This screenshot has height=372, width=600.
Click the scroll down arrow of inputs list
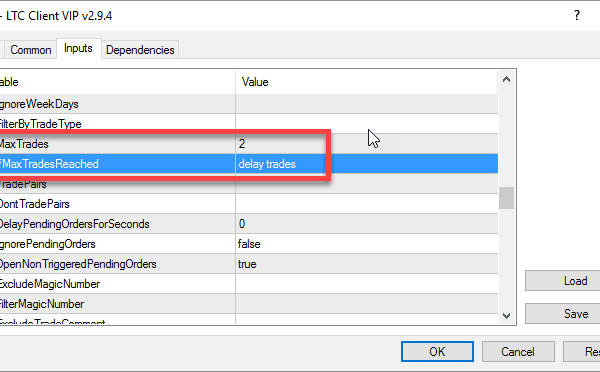pyautogui.click(x=506, y=315)
